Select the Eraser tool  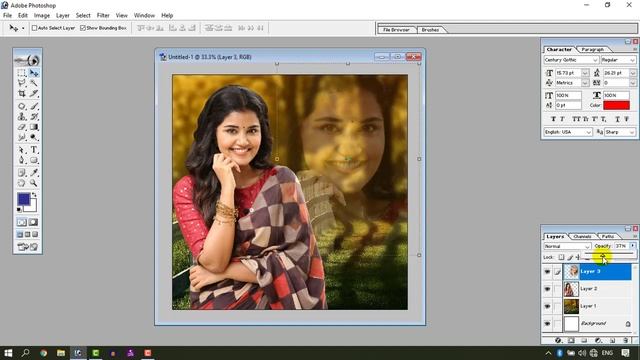tap(22, 127)
